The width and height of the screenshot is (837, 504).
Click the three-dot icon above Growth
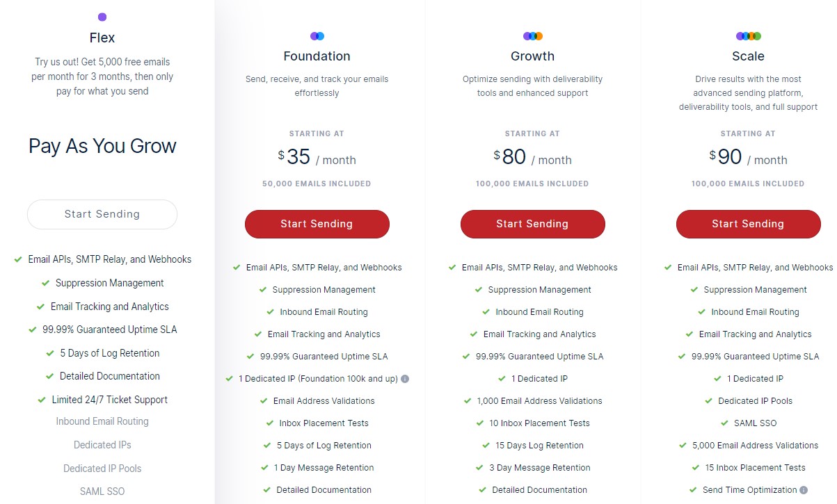point(533,36)
